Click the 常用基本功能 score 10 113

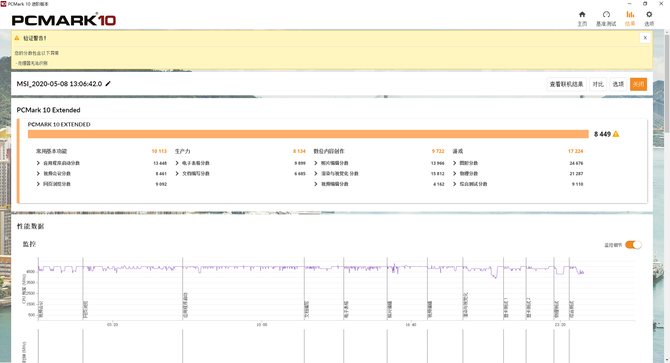tap(159, 151)
